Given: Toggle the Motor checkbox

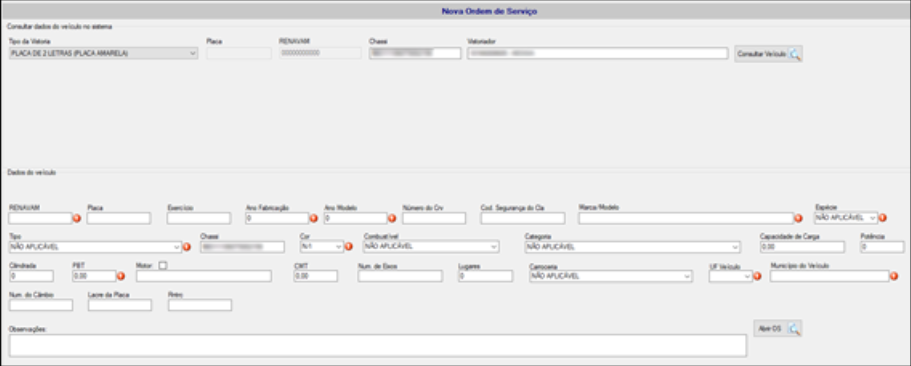Looking at the screenshot, I should tap(163, 265).
